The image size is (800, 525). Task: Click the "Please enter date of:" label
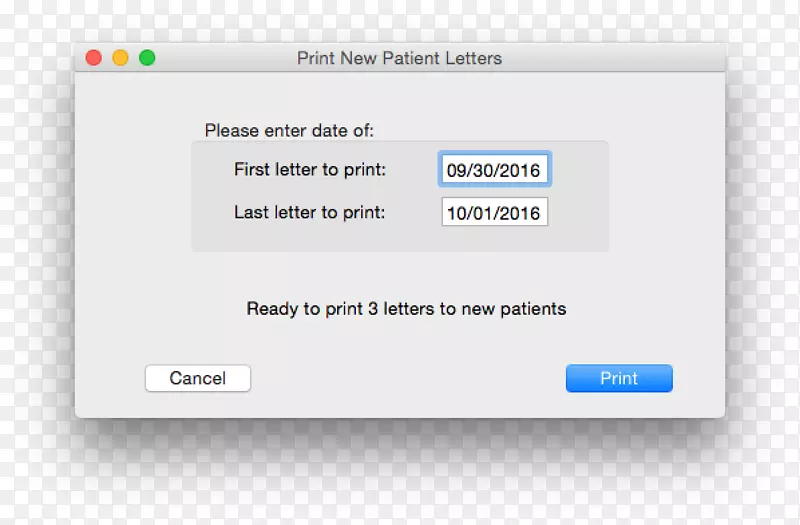[x=289, y=131]
